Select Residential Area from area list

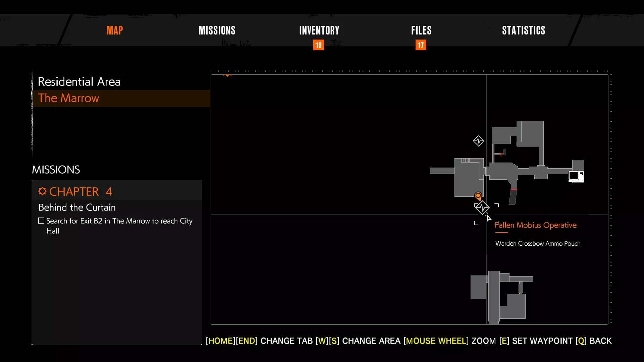click(x=79, y=81)
